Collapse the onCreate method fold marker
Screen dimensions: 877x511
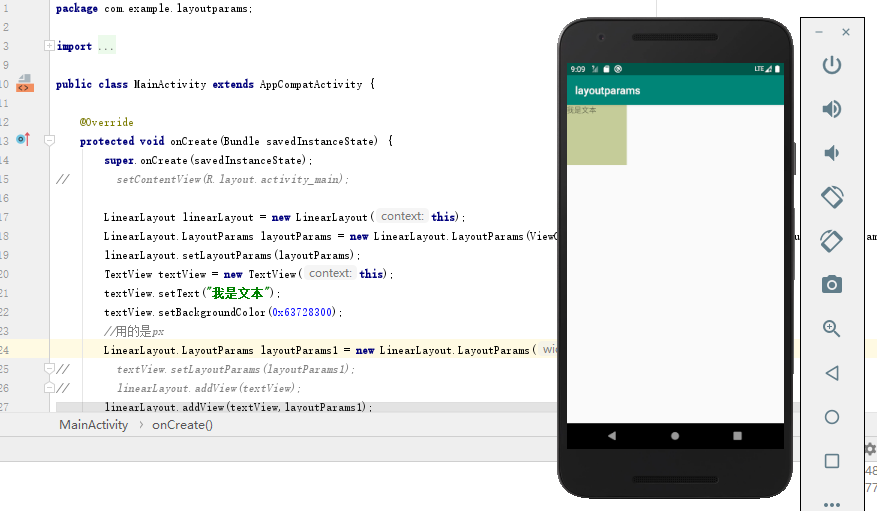(49, 140)
